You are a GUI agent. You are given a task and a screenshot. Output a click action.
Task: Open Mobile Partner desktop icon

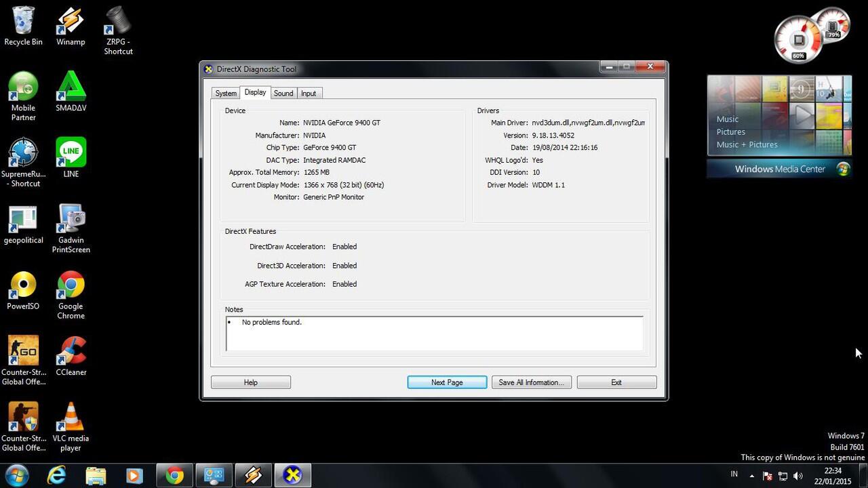[x=23, y=96]
